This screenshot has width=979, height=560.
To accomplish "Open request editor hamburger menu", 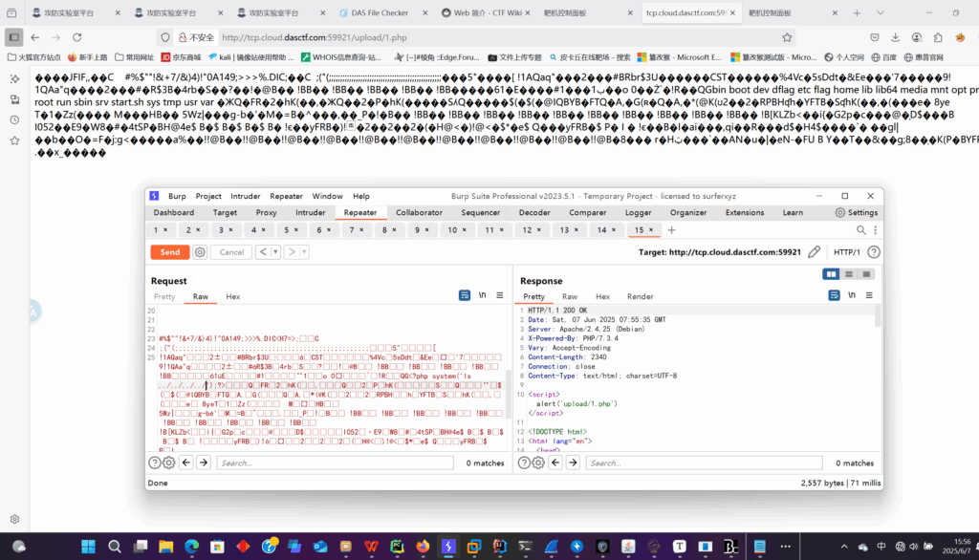I will [499, 295].
